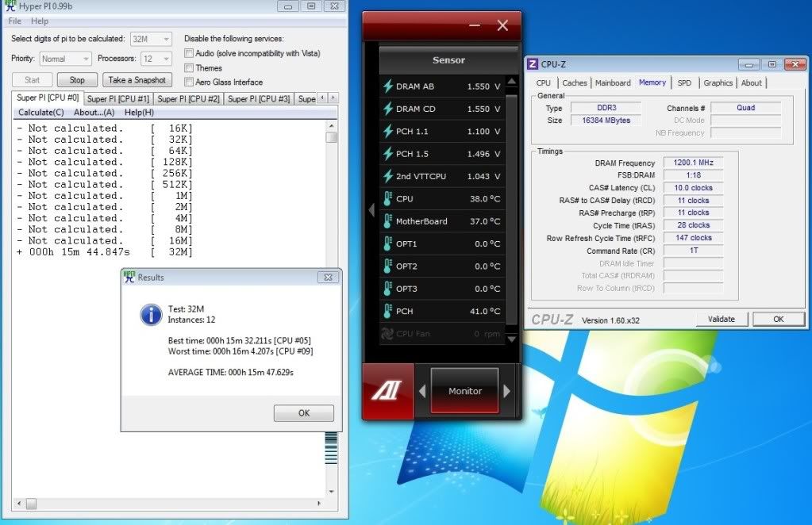Open the About...(A) menu

pos(94,113)
